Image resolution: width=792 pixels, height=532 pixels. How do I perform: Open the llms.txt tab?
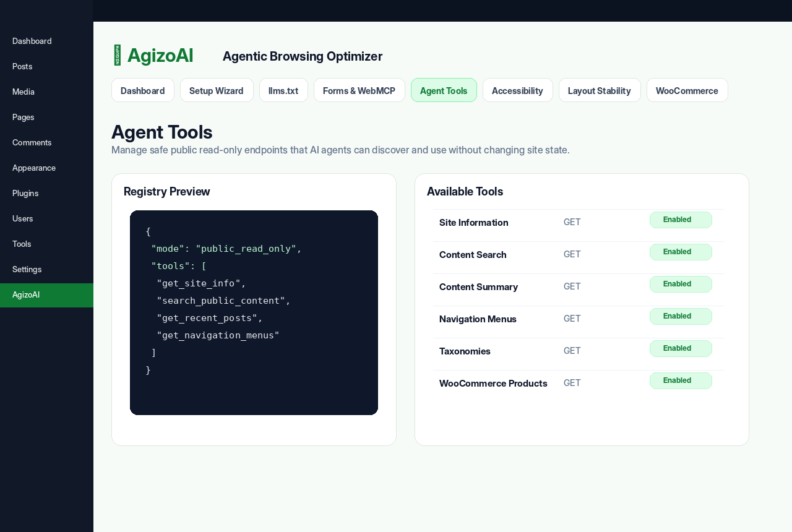click(x=283, y=90)
